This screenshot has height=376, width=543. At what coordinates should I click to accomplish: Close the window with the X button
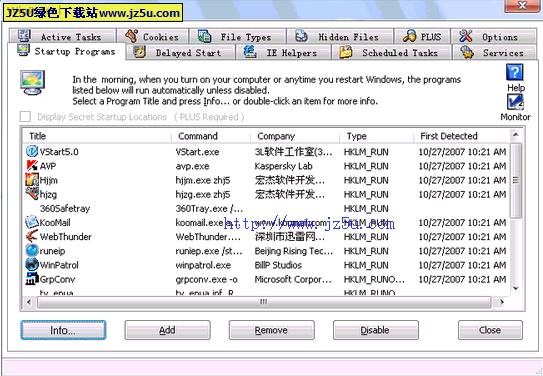point(522,6)
